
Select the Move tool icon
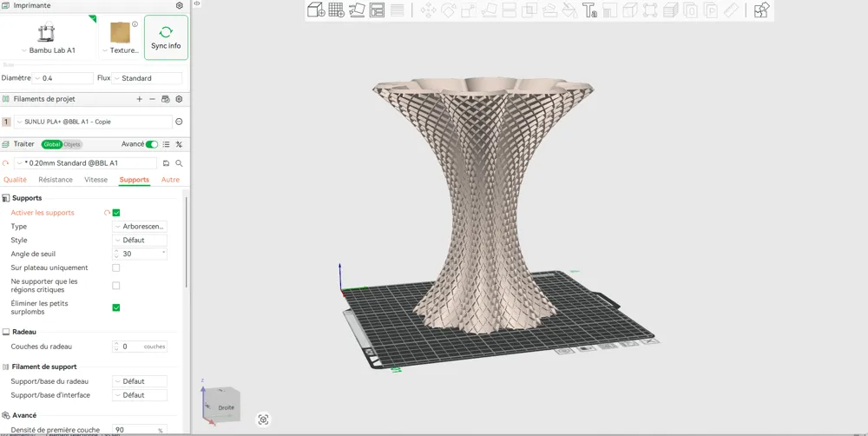[428, 10]
